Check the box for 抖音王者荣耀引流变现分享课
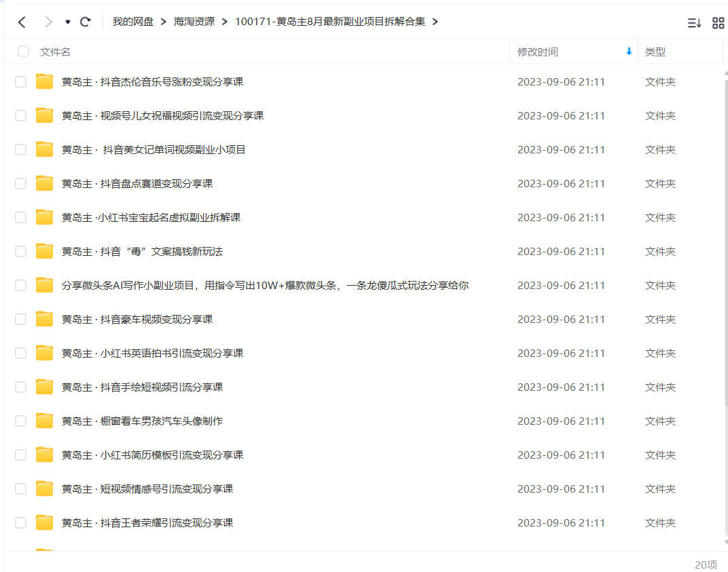The height and width of the screenshot is (572, 728). (20, 523)
